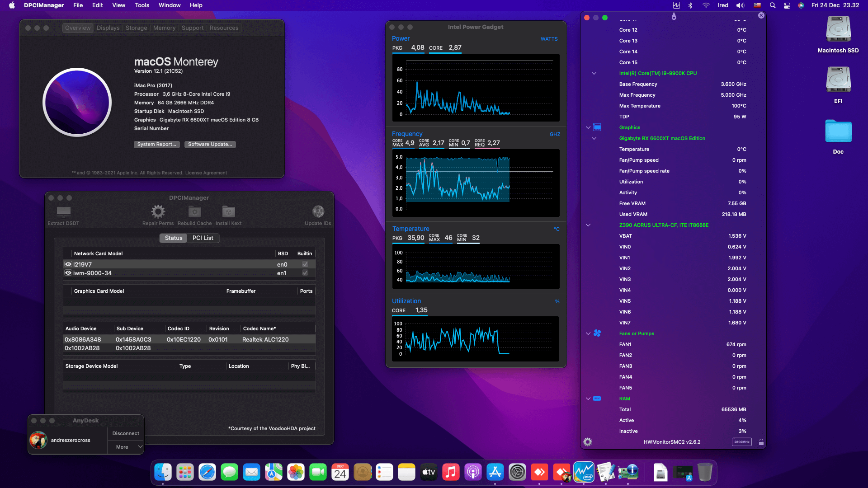Collapse Intel Core i9-9900K CPU section
Screen dimensions: 868x488
[594, 73]
